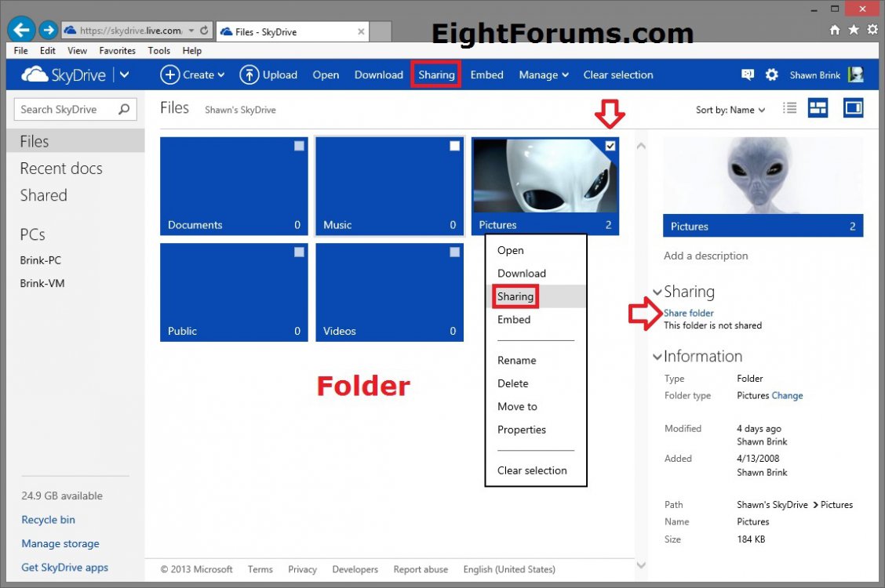Choose Embed from the context menu
This screenshot has height=588, width=885.
click(x=536, y=320)
